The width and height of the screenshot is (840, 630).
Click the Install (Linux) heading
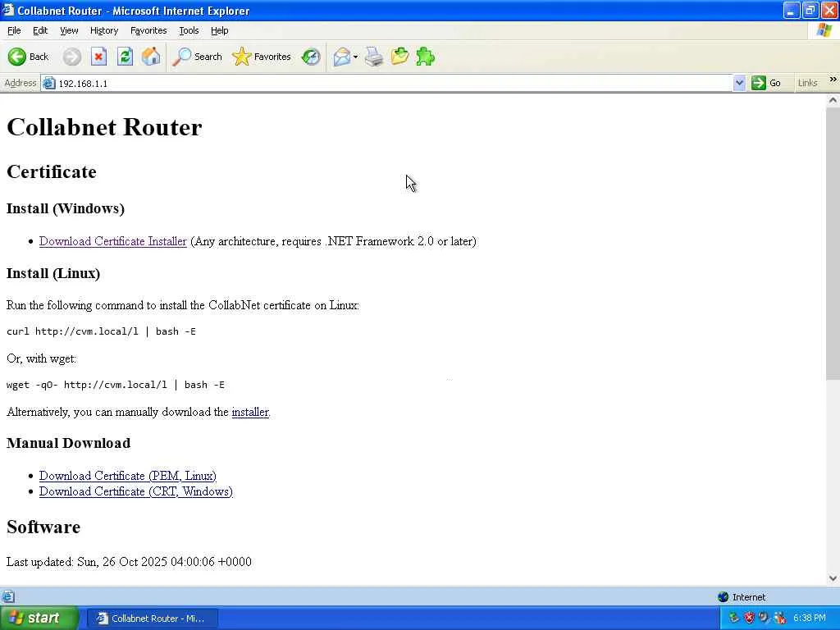pyautogui.click(x=53, y=273)
